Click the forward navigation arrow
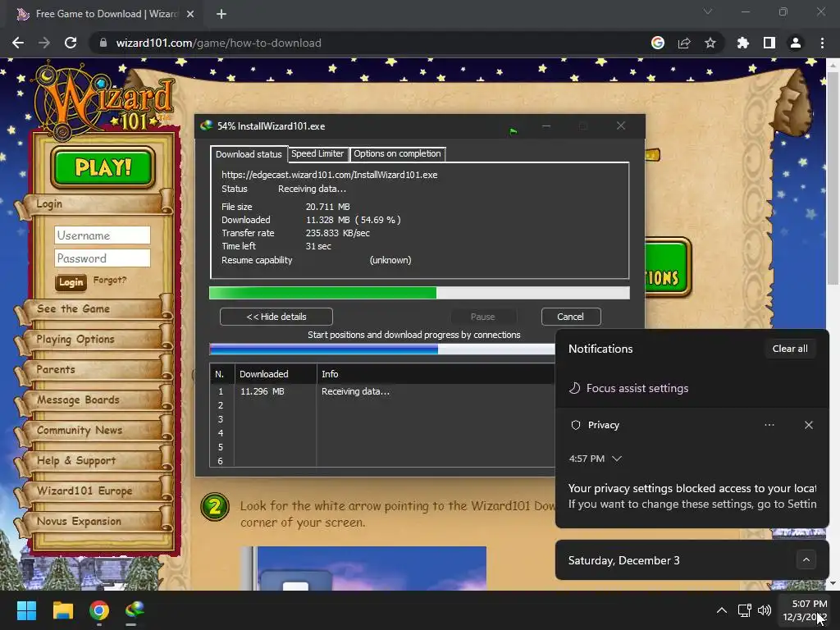The width and height of the screenshot is (840, 630). [44, 43]
